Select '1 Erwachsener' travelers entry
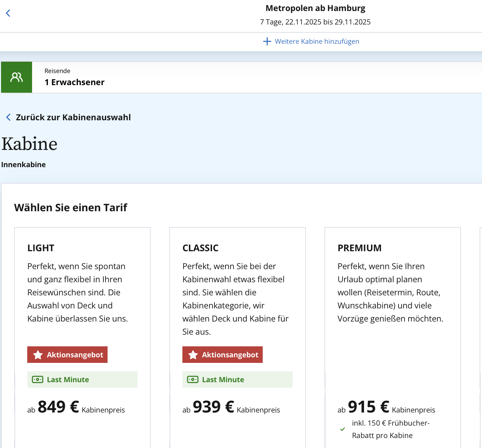This screenshot has width=482, height=448. pos(74,82)
